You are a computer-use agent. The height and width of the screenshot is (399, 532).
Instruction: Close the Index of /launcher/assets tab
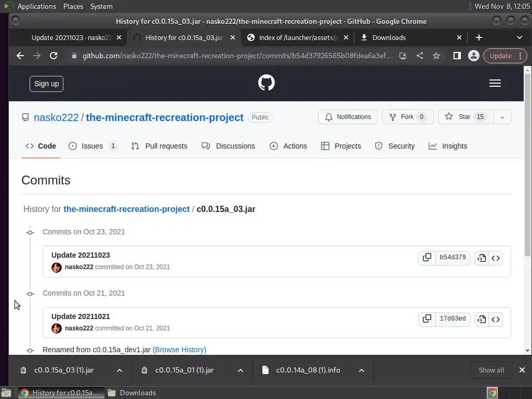coord(345,37)
